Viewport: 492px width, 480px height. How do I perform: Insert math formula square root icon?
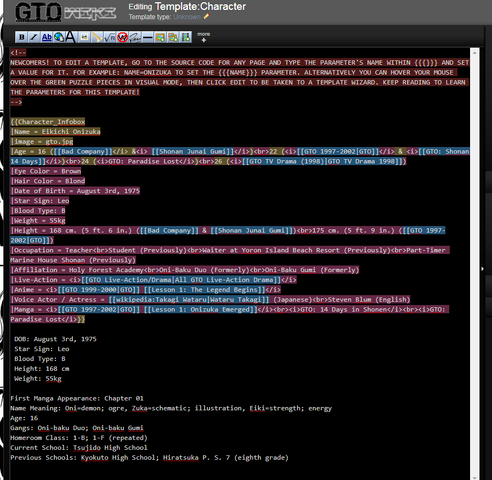click(110, 37)
